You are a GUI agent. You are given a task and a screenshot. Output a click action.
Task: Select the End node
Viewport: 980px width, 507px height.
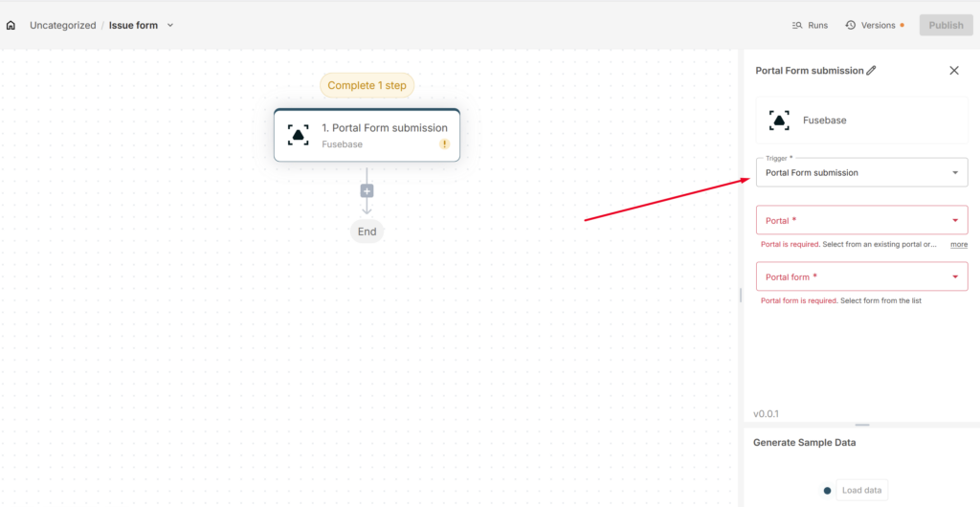pos(367,231)
